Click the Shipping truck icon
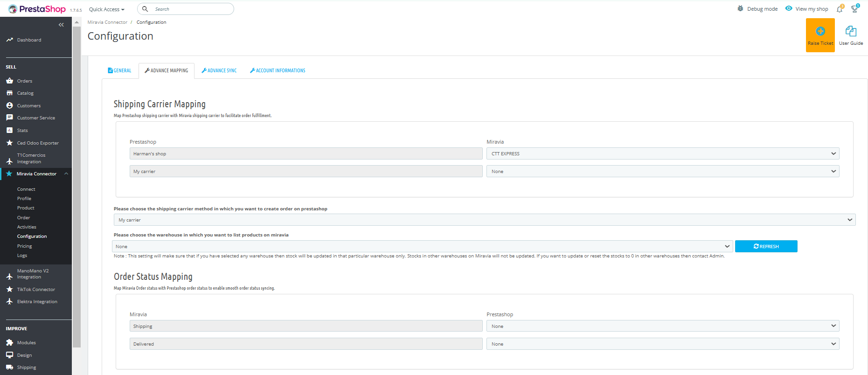Screen dimensions: 868x375 pos(9,367)
